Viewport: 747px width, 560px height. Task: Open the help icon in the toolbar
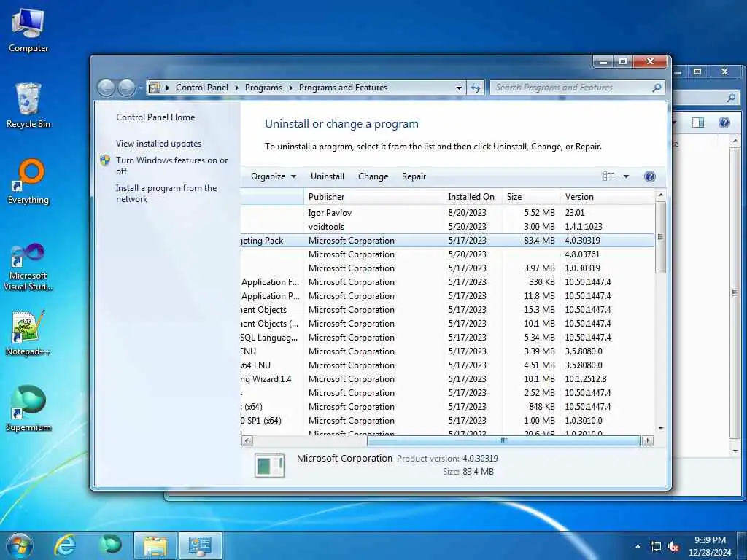(649, 176)
